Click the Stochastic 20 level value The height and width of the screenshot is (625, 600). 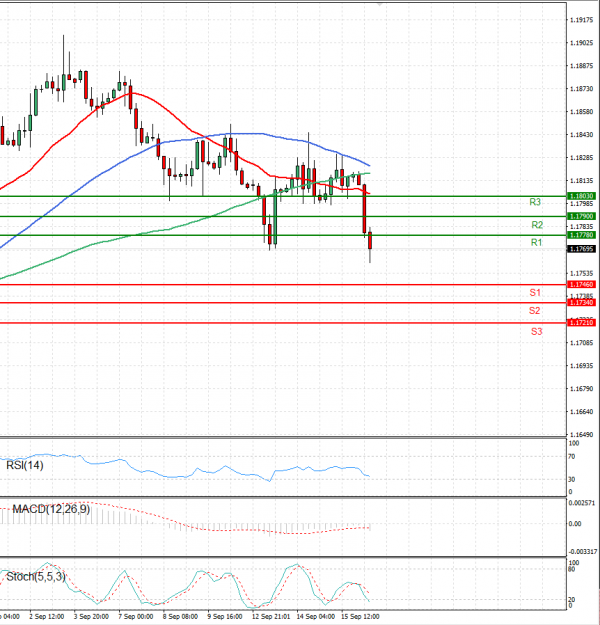(x=572, y=599)
